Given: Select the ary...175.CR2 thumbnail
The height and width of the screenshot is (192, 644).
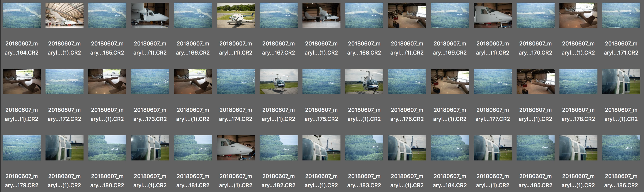Looking at the screenshot, I should point(321,82).
